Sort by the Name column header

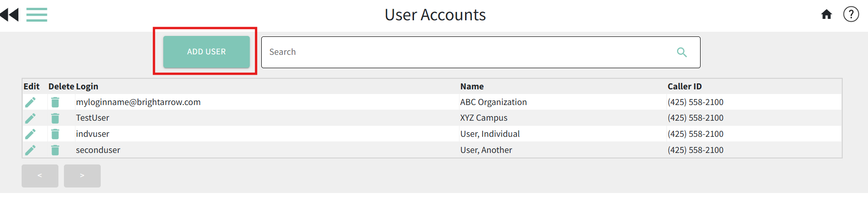pyautogui.click(x=472, y=87)
